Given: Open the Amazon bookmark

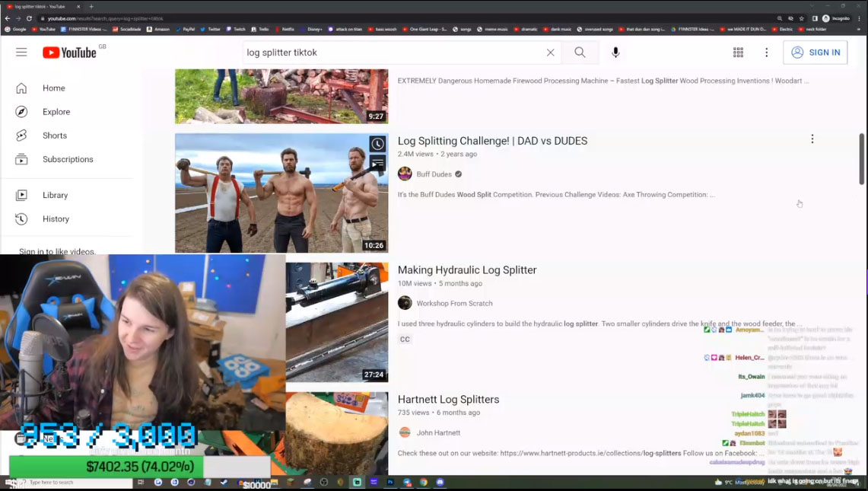Looking at the screenshot, I should click(158, 29).
